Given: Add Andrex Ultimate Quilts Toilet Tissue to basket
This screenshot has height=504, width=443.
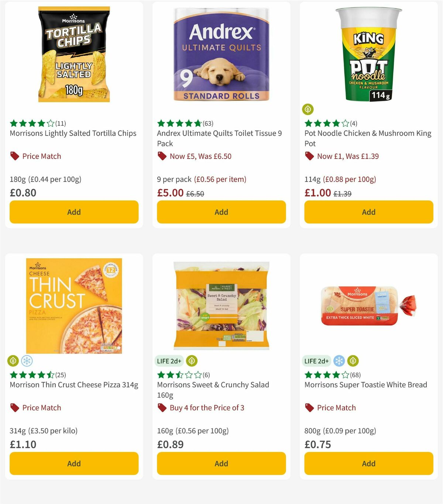Looking at the screenshot, I should (221, 212).
